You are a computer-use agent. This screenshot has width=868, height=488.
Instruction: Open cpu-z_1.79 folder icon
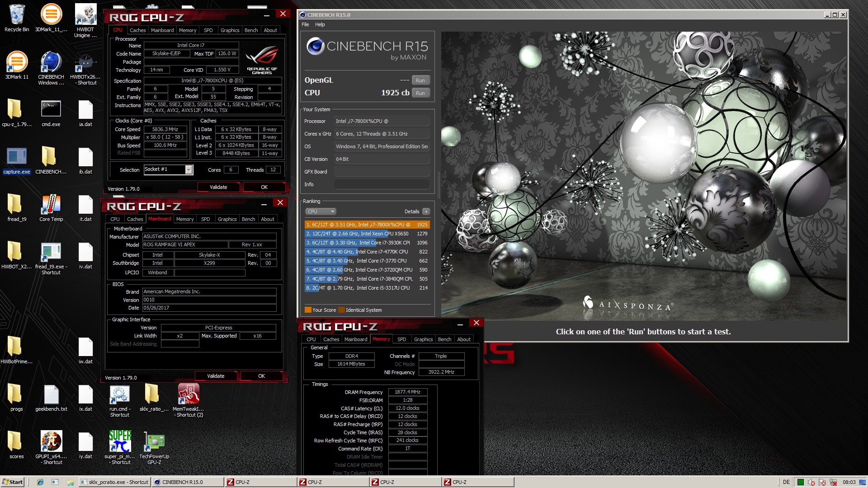(17, 113)
